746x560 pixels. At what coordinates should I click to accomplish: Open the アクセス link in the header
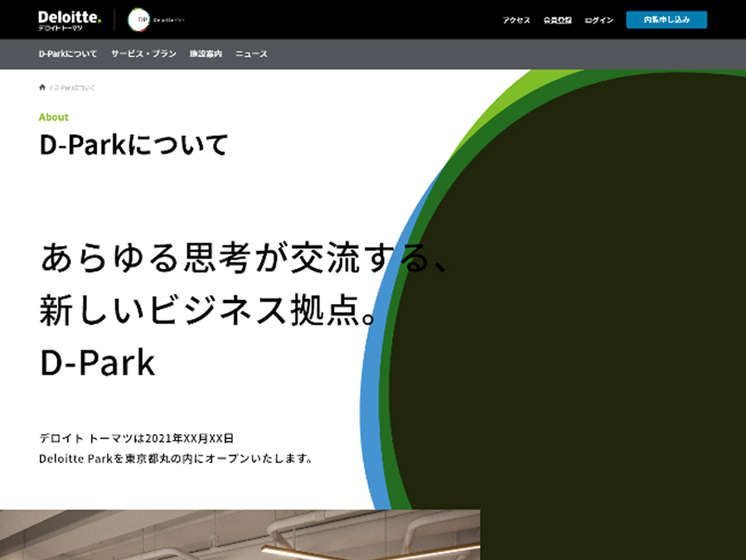coord(516,20)
